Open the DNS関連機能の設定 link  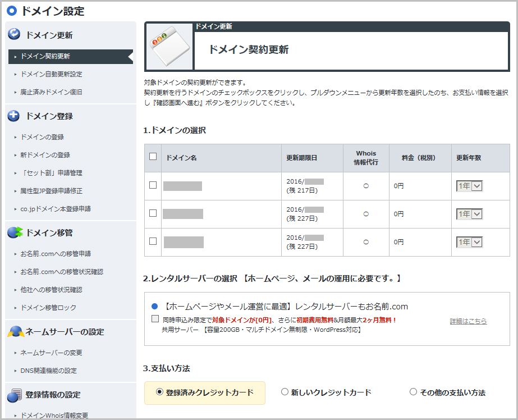click(48, 371)
